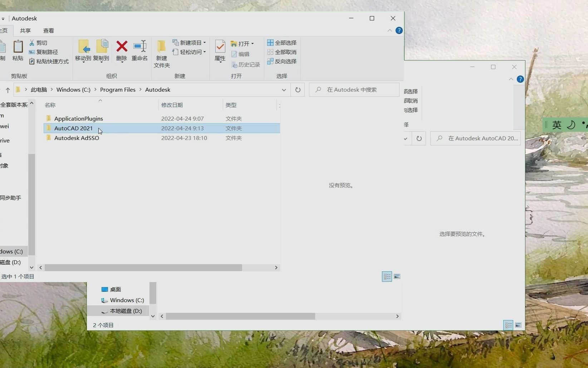Click the red Delete (删除) icon

[122, 46]
